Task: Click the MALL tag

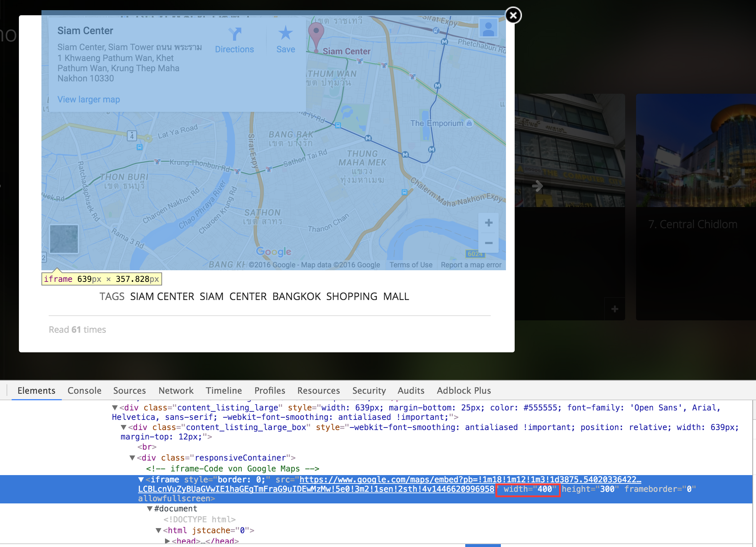Action: coord(396,296)
